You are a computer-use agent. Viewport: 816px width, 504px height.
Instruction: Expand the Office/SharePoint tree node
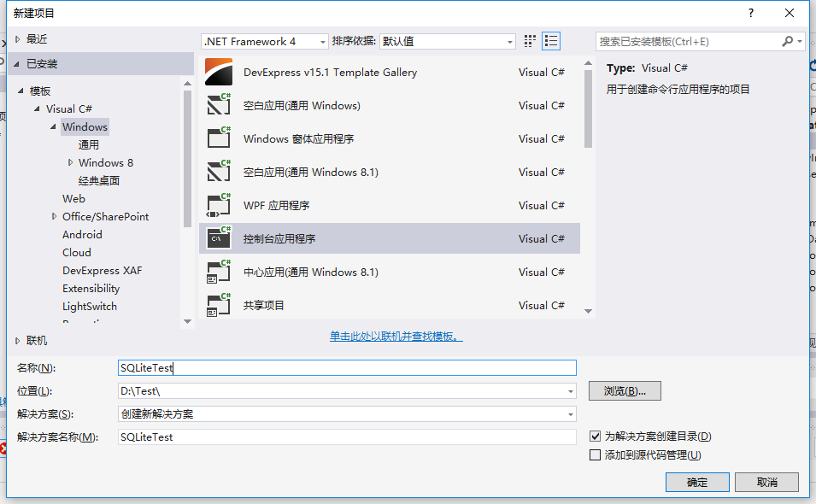(x=54, y=216)
